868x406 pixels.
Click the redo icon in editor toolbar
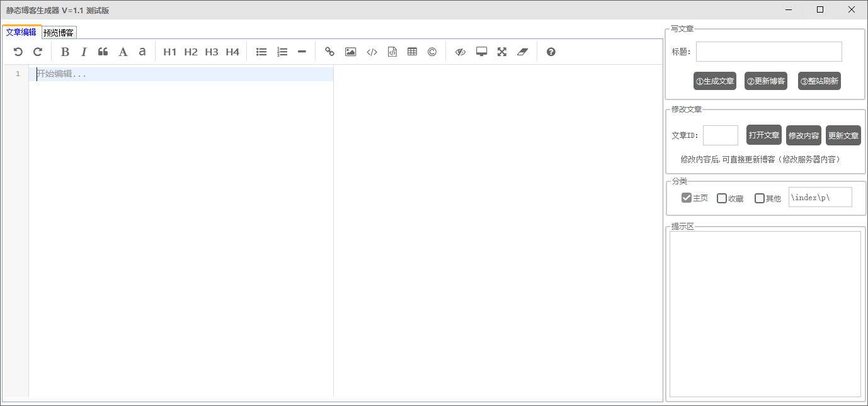[x=38, y=52]
